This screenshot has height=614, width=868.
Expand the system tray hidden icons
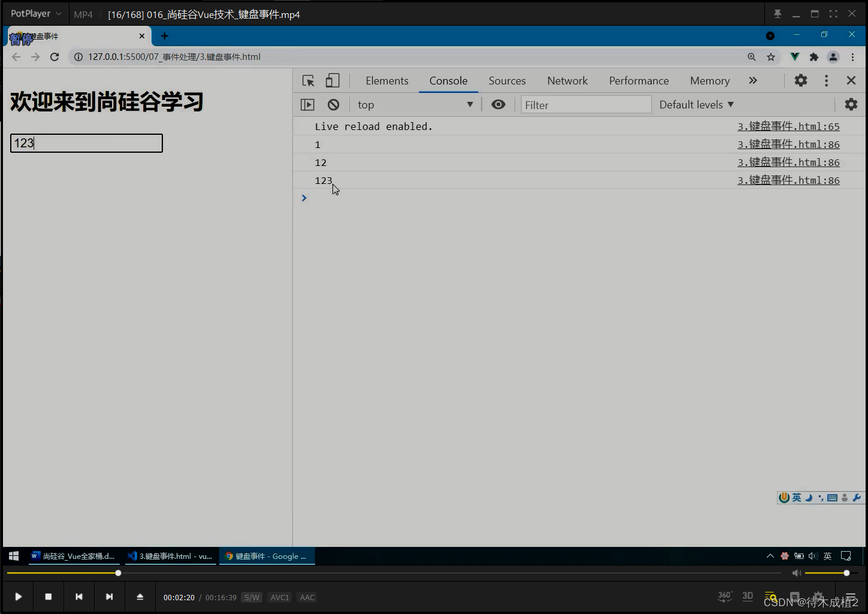click(x=770, y=556)
